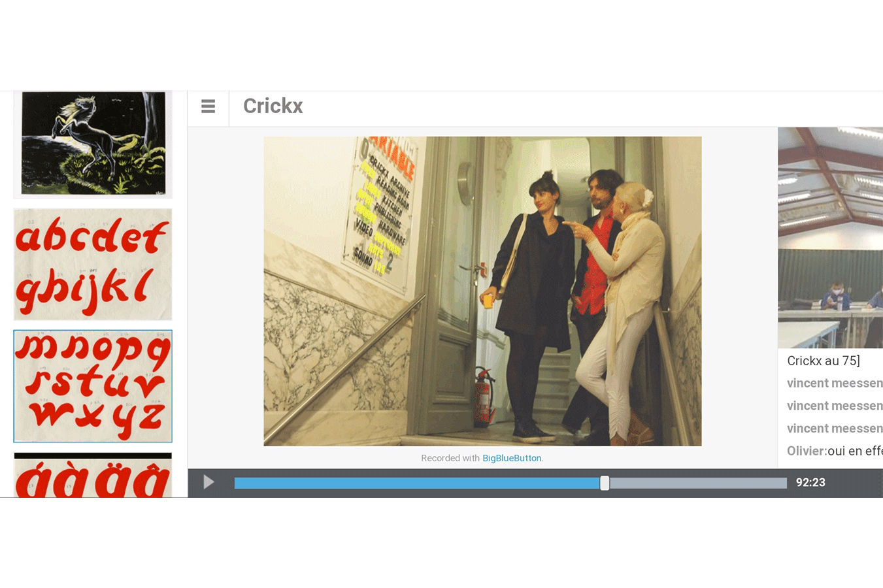Viewport: 883px width, 588px height.
Task: Open the red 'abcdef ghijkl' lettering thumbnail
Action: pos(93,264)
